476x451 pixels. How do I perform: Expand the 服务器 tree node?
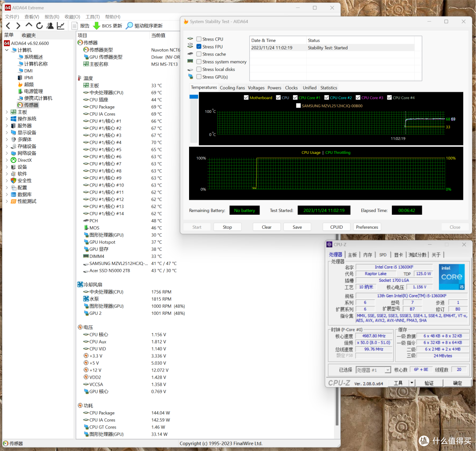click(x=7, y=126)
